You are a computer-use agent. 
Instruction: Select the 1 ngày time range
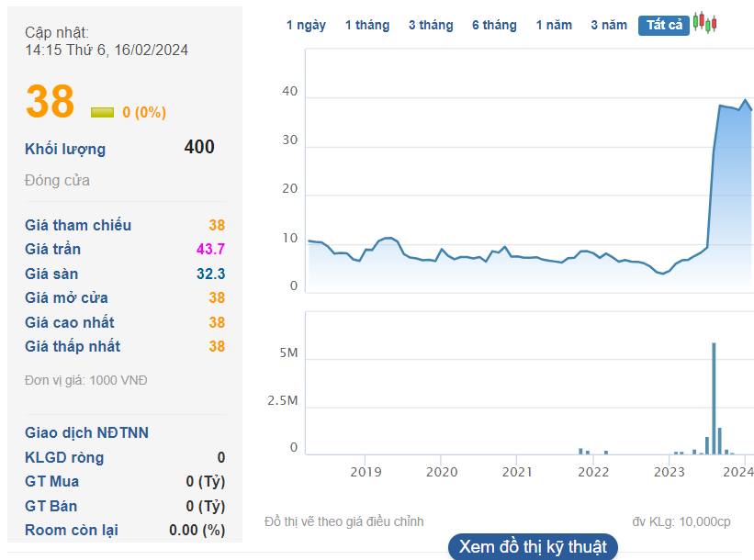click(x=306, y=25)
